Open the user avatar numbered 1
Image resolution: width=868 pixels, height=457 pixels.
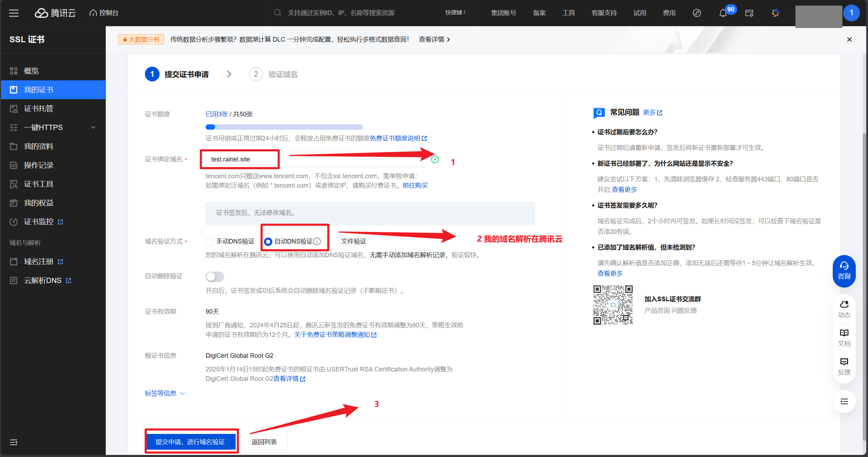coord(852,13)
